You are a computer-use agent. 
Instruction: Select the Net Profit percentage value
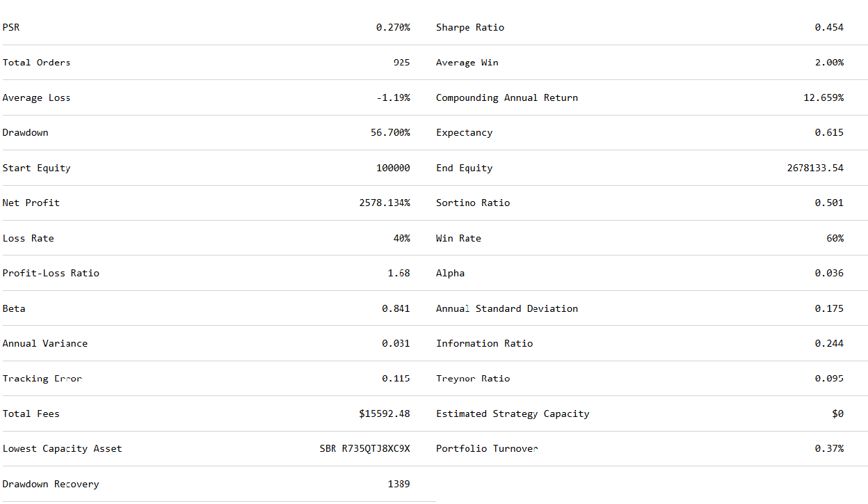tap(385, 203)
